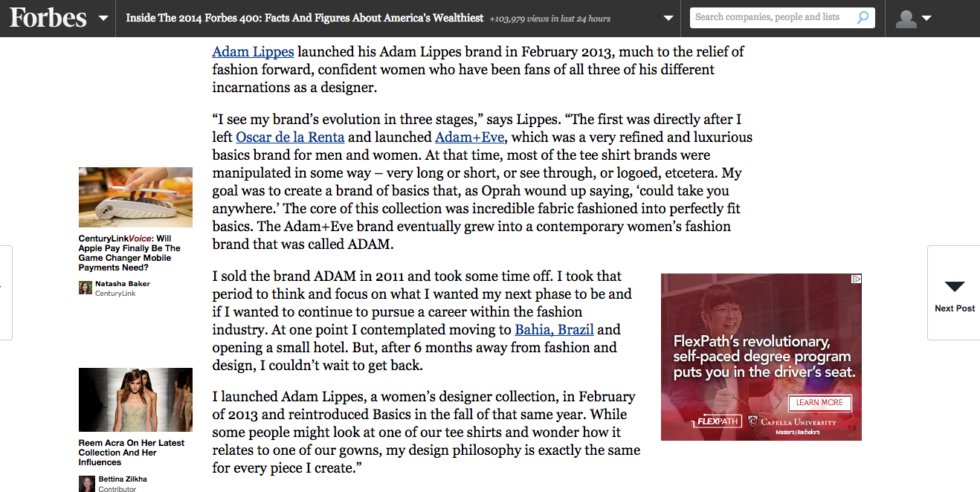Screen dimensions: 980x492
Task: Open Reem Acra latest collection headline
Action: (131, 453)
